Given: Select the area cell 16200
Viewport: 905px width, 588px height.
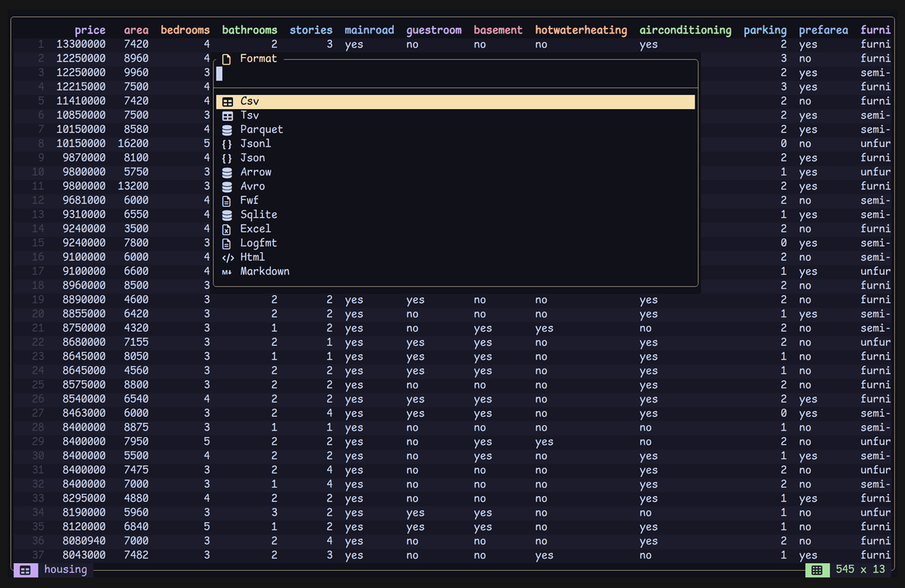Looking at the screenshot, I should click(133, 144).
